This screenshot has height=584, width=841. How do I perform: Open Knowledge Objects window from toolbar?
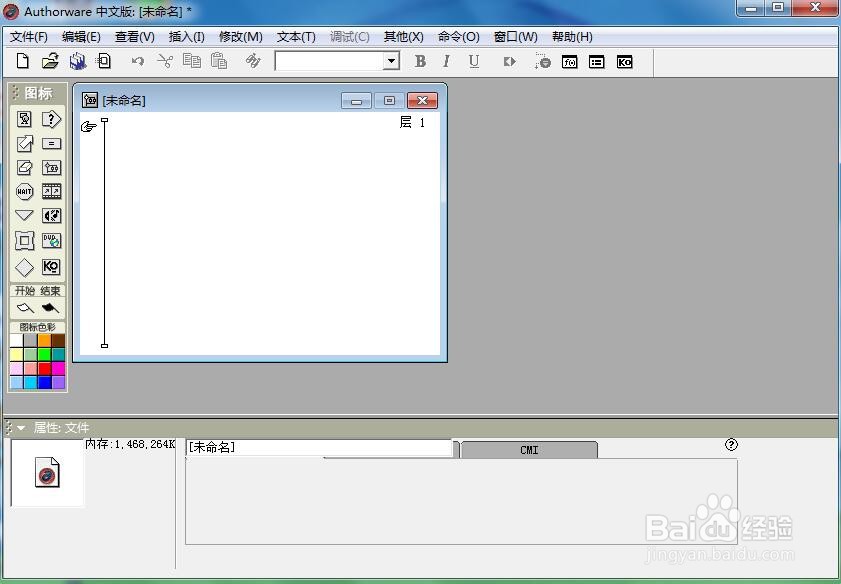tap(624, 62)
